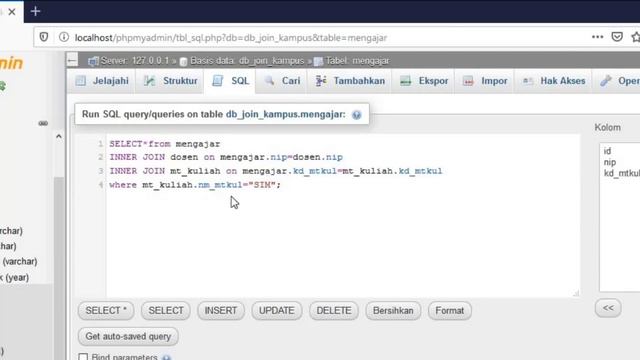This screenshot has width=640, height=360.
Task: Click the Pocket save icon
Action: click(x=617, y=37)
